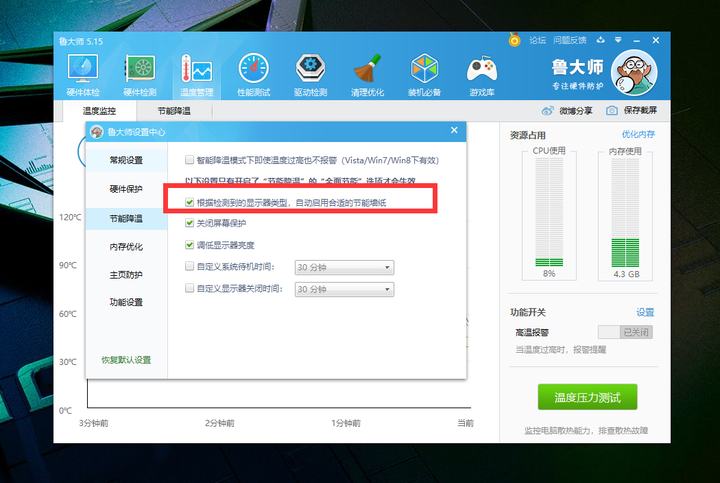
Task: Open 问题反馈 link in title bar
Action: coord(570,40)
